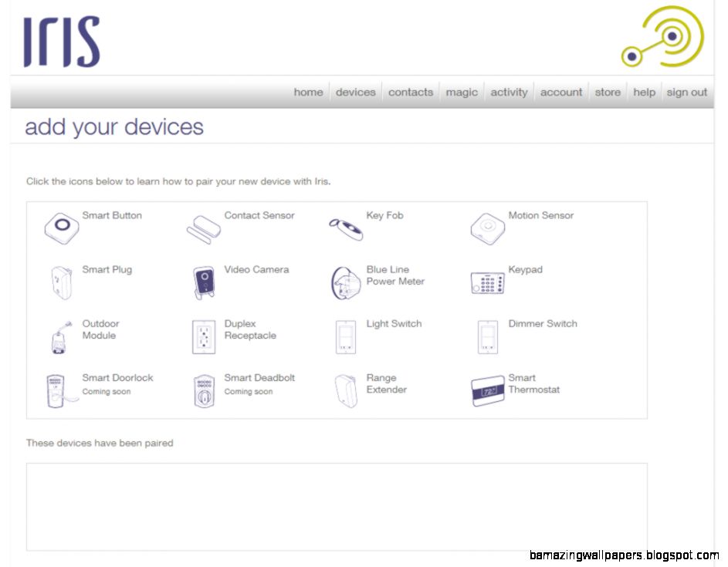Click the Smart Thermostat icon
The image size is (728, 567).
pos(487,391)
